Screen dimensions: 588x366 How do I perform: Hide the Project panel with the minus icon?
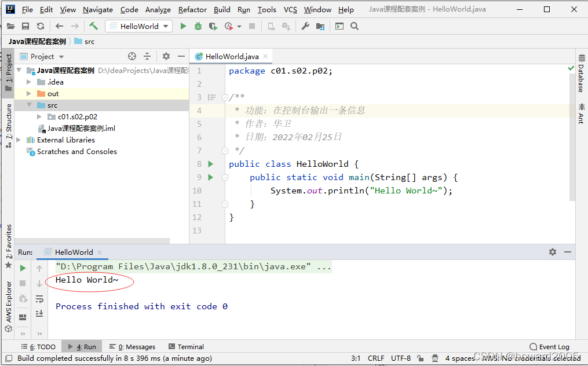tap(181, 56)
